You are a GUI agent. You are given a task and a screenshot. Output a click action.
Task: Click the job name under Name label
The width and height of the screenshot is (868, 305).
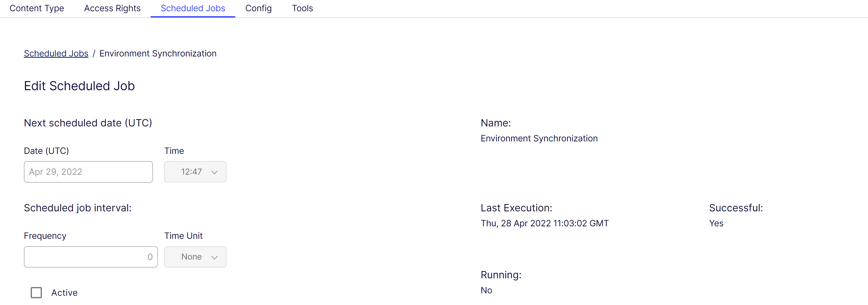[539, 138]
